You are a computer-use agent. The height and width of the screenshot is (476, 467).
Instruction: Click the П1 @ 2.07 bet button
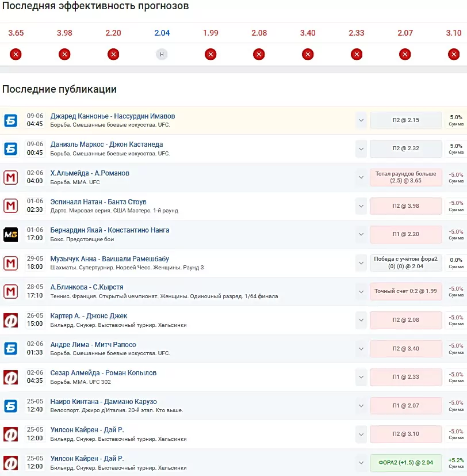[x=405, y=406]
